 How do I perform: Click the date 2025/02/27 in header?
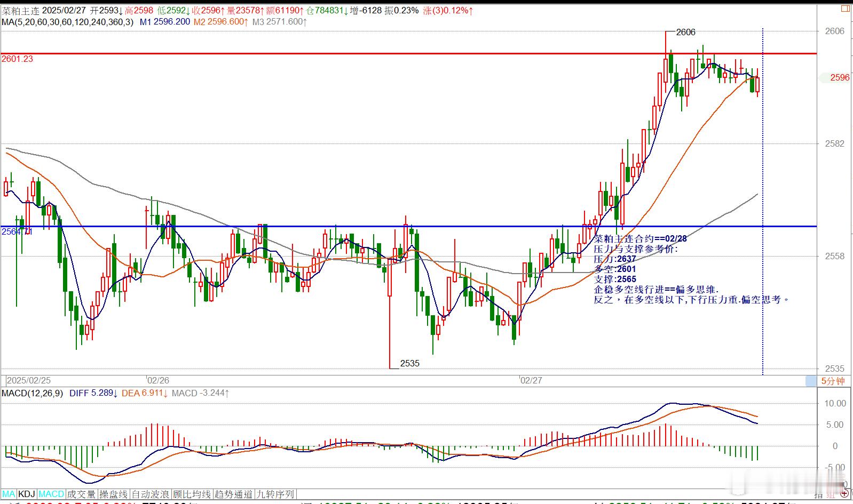pyautogui.click(x=64, y=10)
